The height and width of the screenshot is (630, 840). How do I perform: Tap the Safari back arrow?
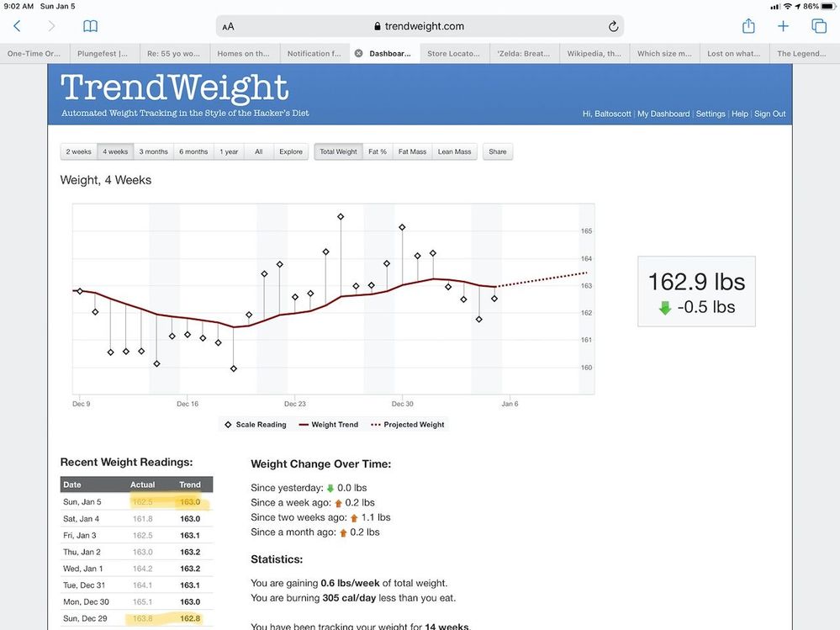click(17, 26)
